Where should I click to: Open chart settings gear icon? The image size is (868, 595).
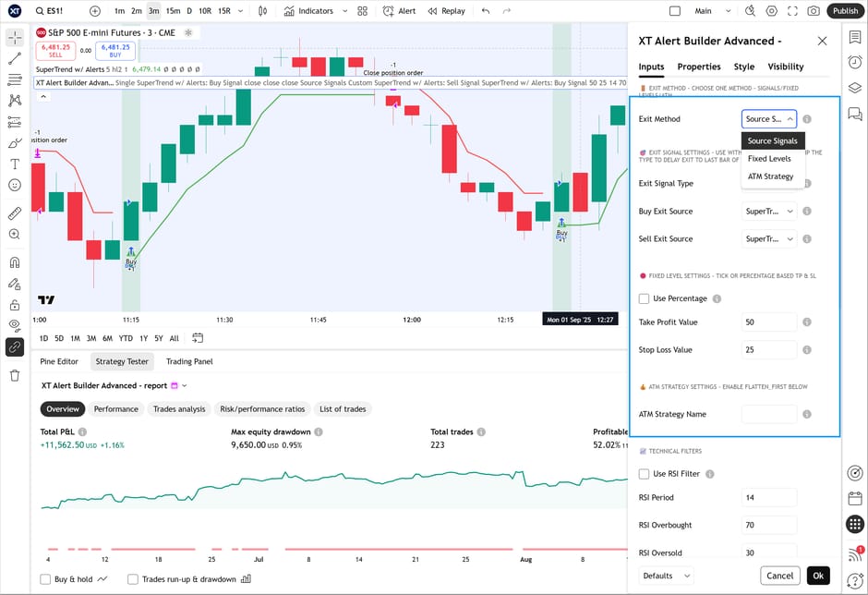tap(772, 11)
